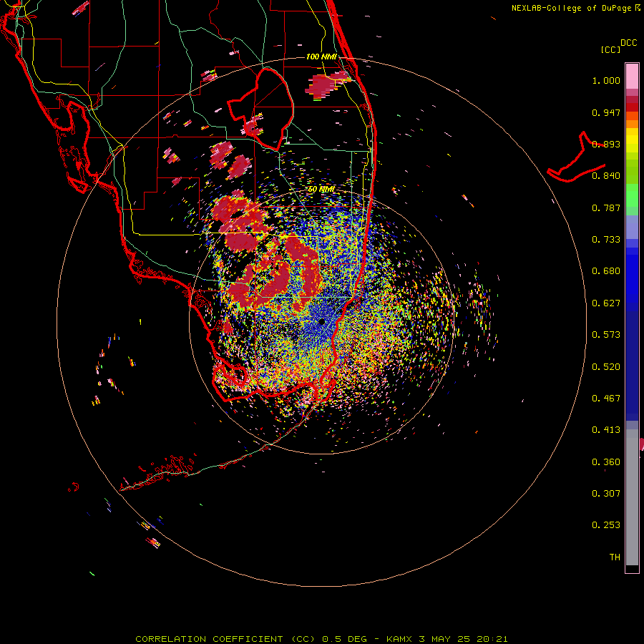Click the gray lower segment of the color bar
This screenshot has height=644, width=644.
tap(632, 497)
